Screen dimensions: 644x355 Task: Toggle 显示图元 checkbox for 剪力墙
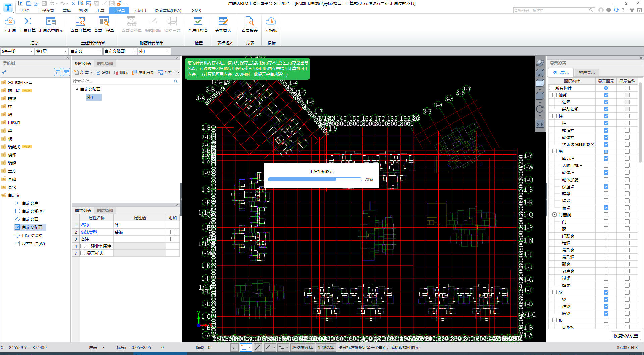(x=606, y=158)
